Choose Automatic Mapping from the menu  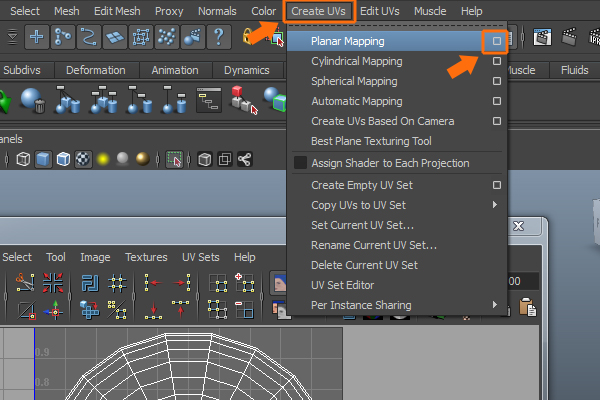click(356, 101)
